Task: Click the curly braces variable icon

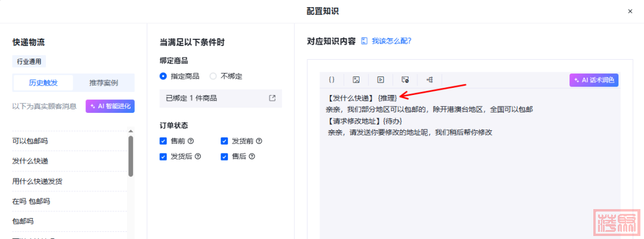Action: coord(332,79)
